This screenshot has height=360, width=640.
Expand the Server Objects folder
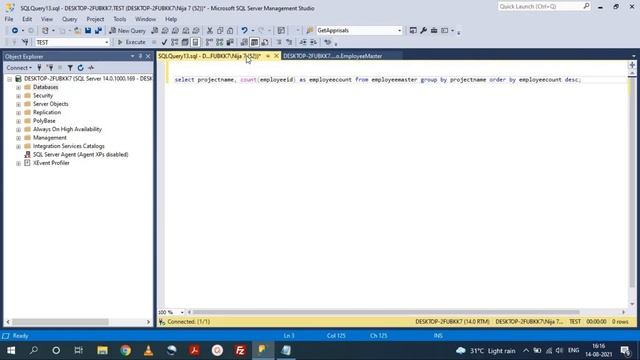click(x=18, y=104)
